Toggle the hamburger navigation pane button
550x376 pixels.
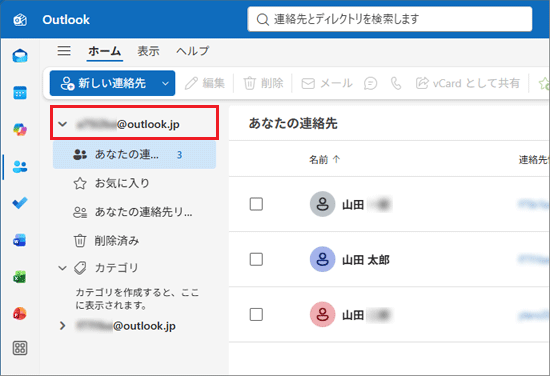pyautogui.click(x=64, y=51)
